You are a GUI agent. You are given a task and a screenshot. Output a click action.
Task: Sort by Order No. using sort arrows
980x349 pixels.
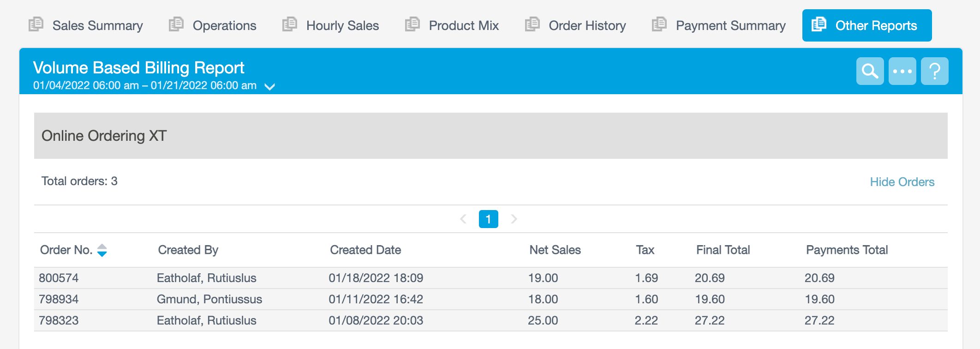tap(102, 250)
